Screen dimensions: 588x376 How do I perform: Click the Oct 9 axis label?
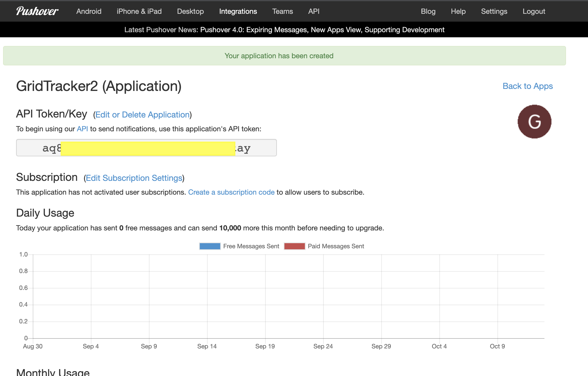(497, 346)
